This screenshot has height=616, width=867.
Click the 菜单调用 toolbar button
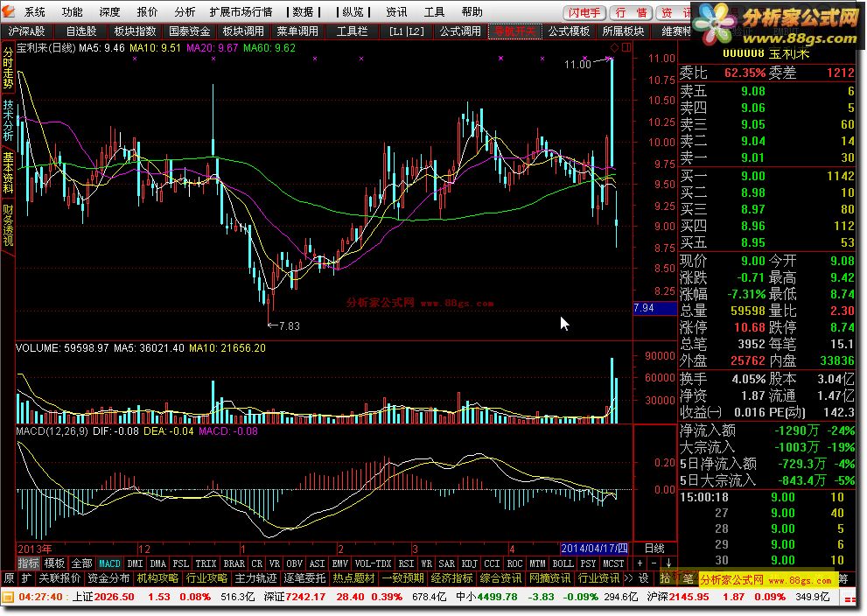click(297, 31)
